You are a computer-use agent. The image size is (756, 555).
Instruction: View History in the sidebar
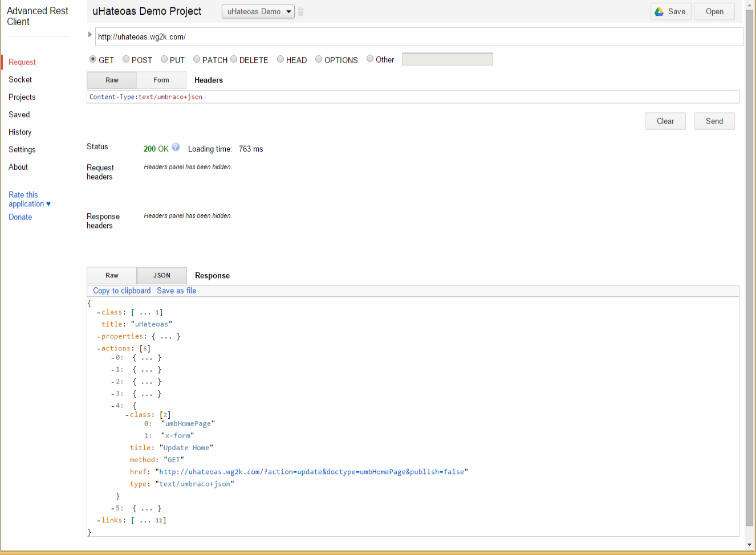pos(20,132)
